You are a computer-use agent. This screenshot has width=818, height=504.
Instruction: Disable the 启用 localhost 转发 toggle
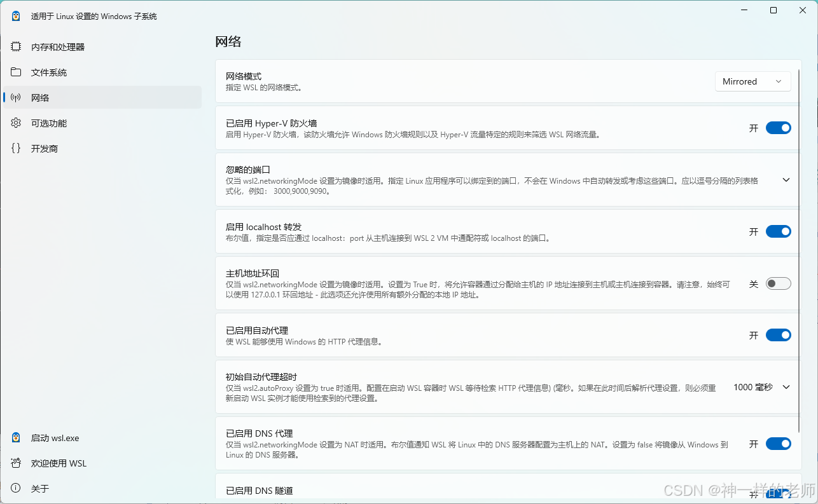tap(778, 231)
